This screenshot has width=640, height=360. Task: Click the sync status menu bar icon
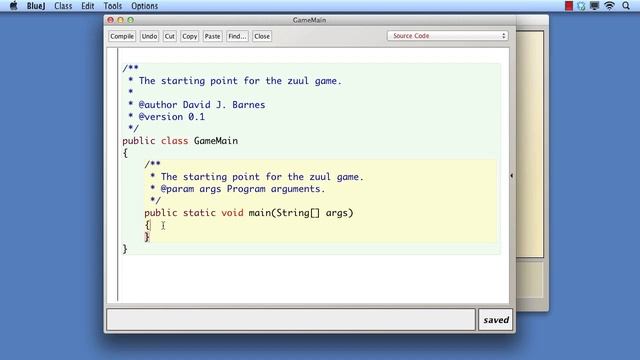pyautogui.click(x=581, y=6)
